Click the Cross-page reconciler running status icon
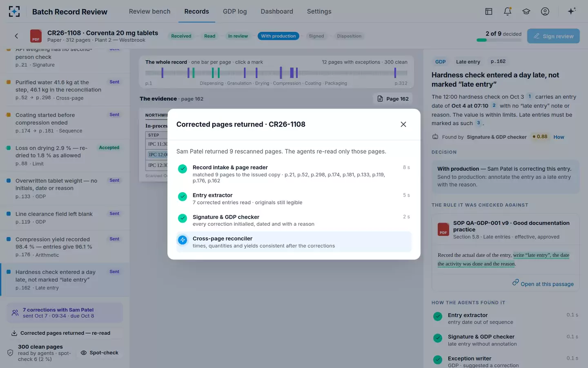This screenshot has height=368, width=588. [183, 240]
